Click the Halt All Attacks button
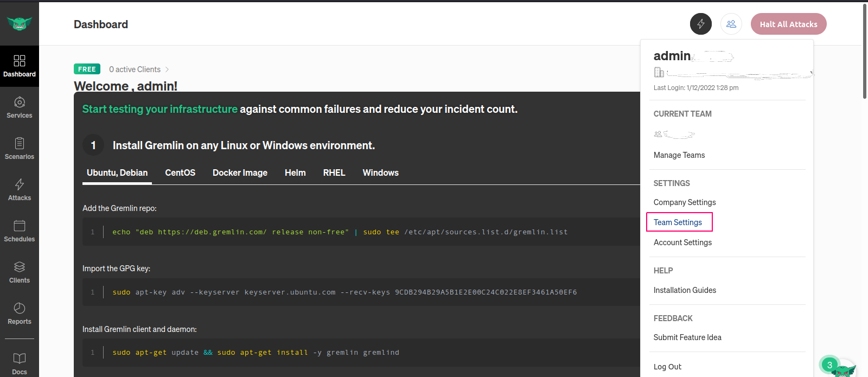The width and height of the screenshot is (868, 377). click(x=789, y=24)
